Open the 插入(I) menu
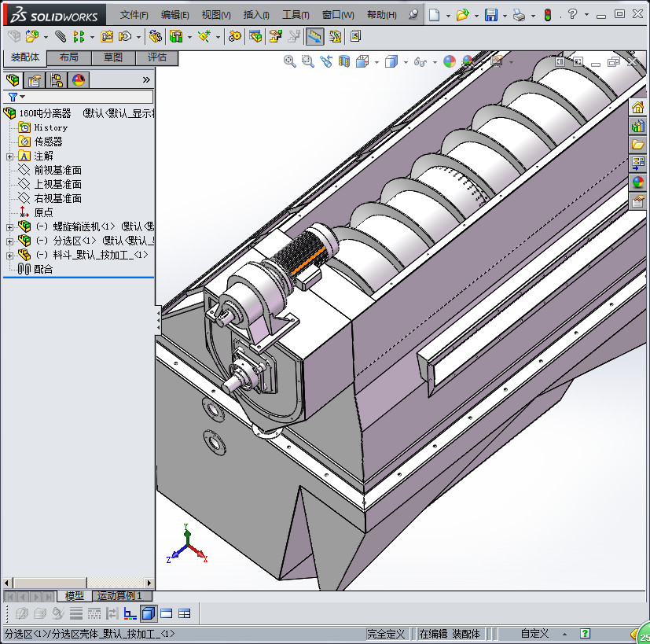This screenshot has height=644, width=650. pyautogui.click(x=256, y=15)
